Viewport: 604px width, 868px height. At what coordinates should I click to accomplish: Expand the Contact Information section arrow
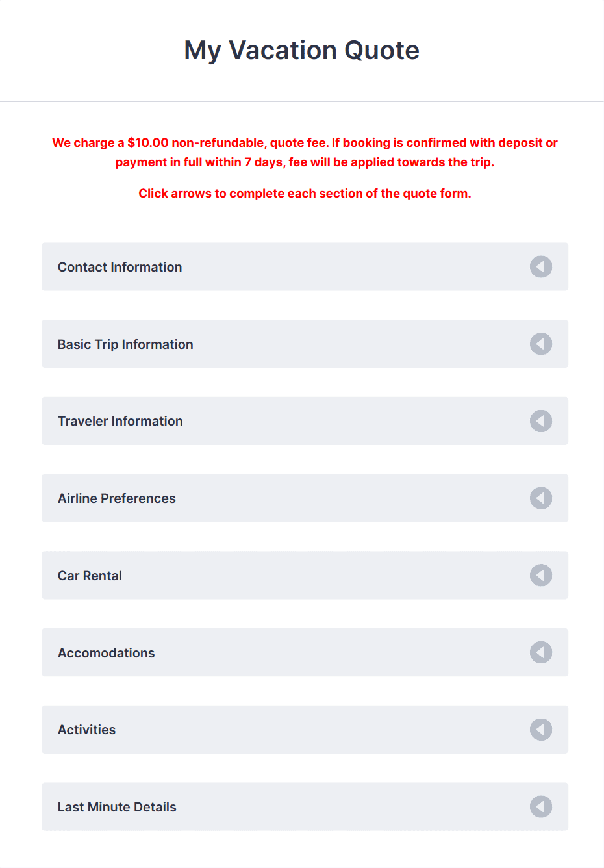tap(541, 266)
